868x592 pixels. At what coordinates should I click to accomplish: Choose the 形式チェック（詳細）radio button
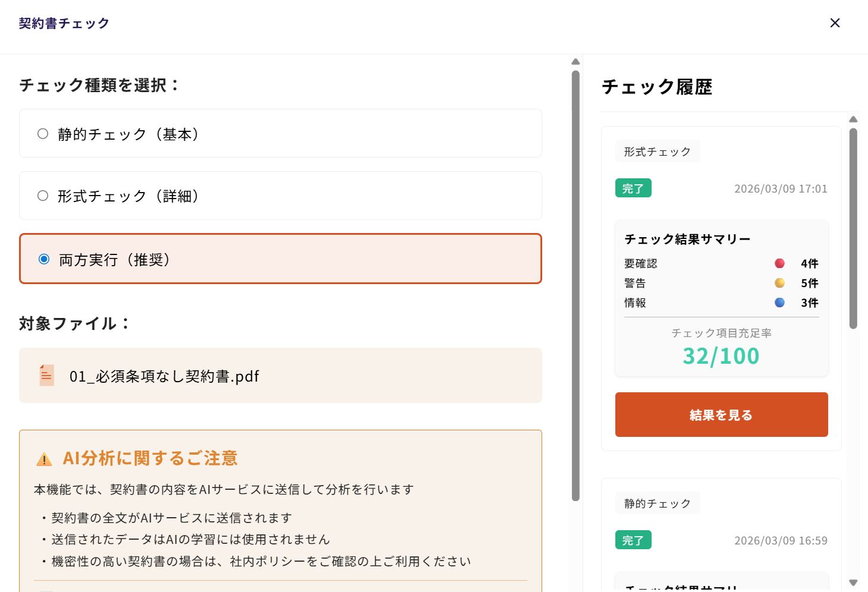[43, 196]
